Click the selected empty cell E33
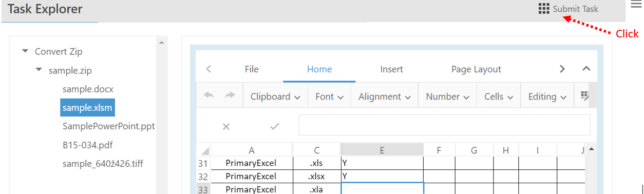Image resolution: width=644 pixels, height=194 pixels. [x=383, y=188]
